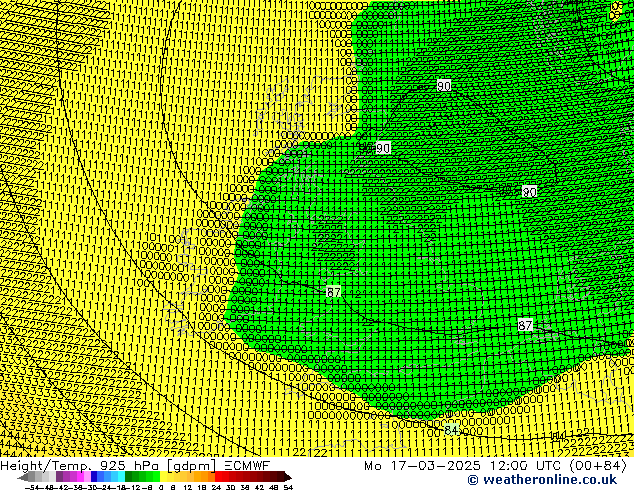The height and width of the screenshot is (490, 634).
Task: Click the Mo 17-03-2025 12:00 UTC date label
Action: tap(463, 466)
